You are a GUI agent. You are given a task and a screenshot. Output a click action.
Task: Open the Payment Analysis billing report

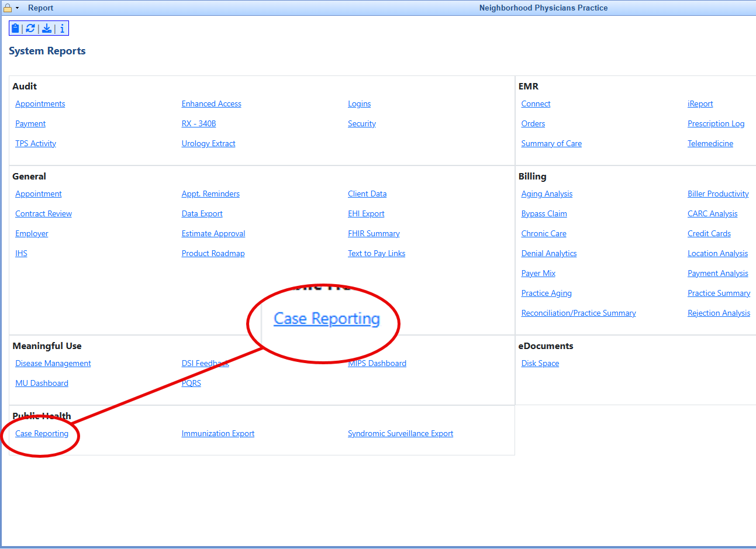pyautogui.click(x=718, y=274)
